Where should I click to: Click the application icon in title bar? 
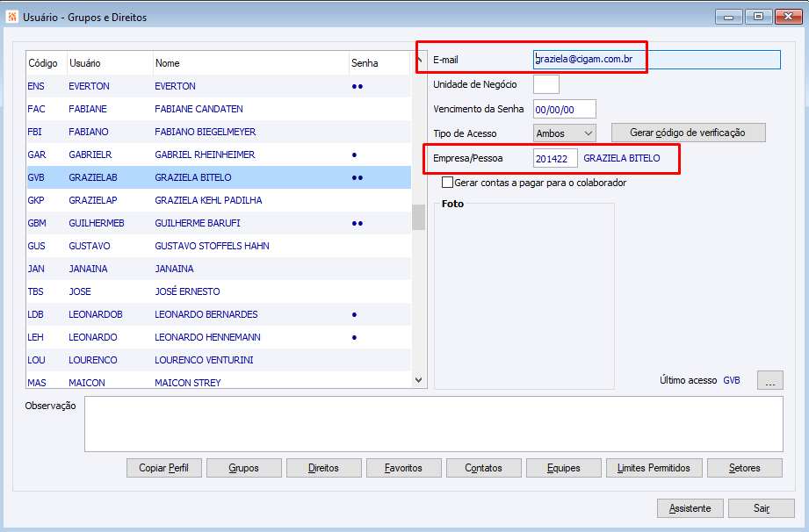pyautogui.click(x=12, y=17)
